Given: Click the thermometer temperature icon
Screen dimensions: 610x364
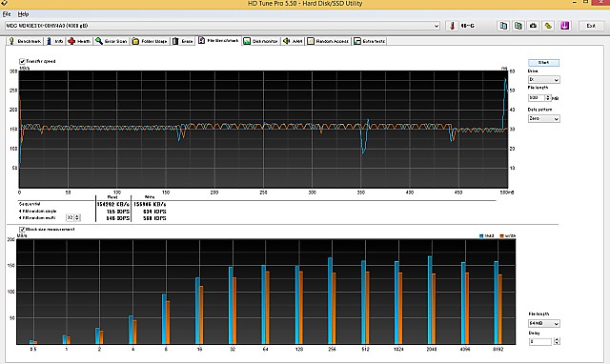Looking at the screenshot, I should pos(452,26).
